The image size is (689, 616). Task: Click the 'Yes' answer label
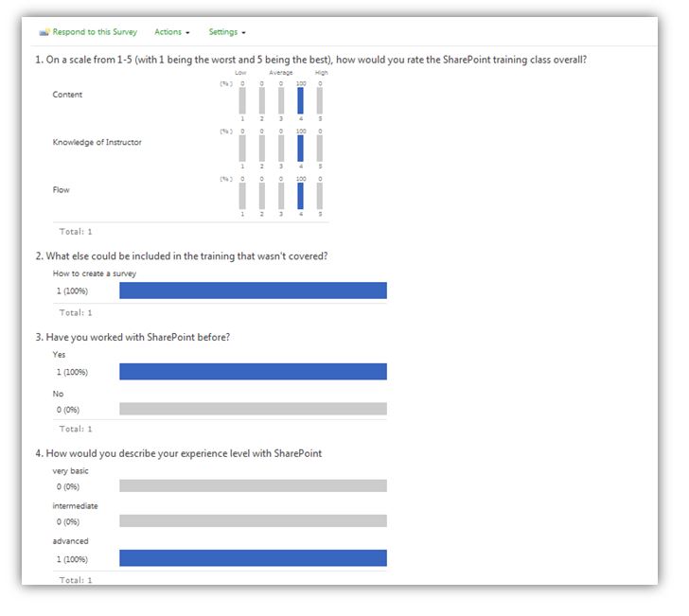coord(59,355)
